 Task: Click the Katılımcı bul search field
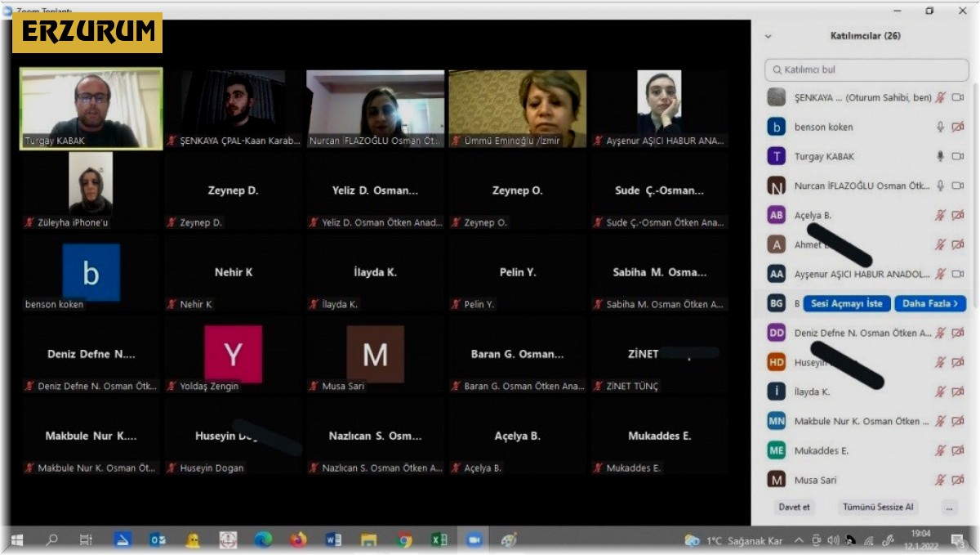point(866,69)
